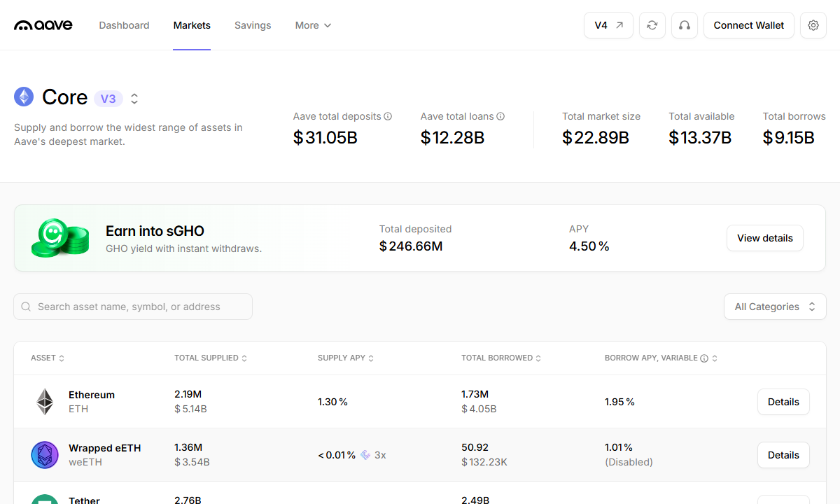Open Details for Ethereum

click(x=783, y=402)
